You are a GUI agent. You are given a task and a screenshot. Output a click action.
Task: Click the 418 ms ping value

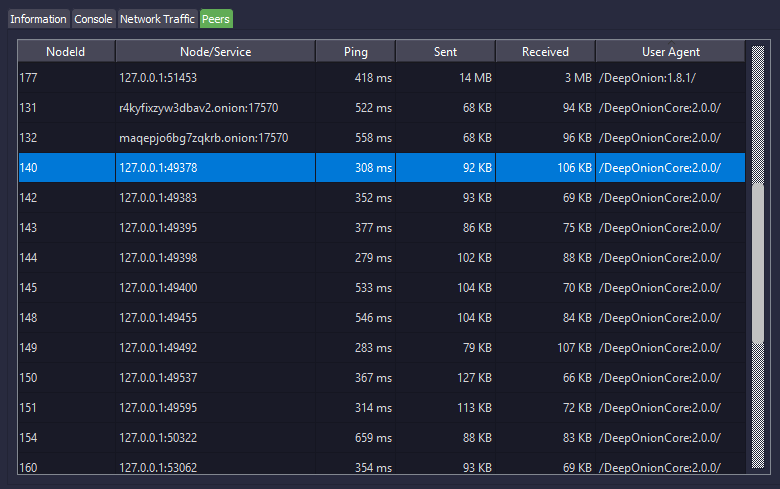click(356, 78)
